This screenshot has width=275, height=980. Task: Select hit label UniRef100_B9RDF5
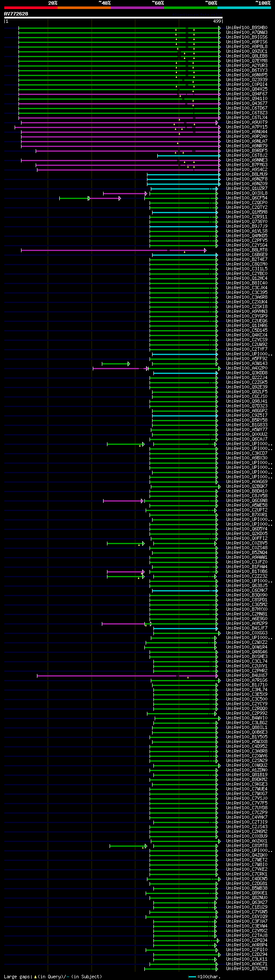coord(247,151)
